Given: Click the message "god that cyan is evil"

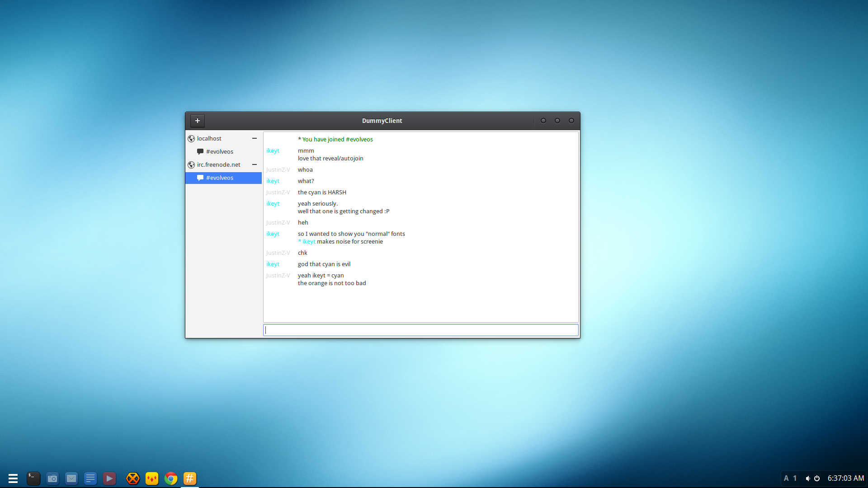Looking at the screenshot, I should (x=324, y=264).
